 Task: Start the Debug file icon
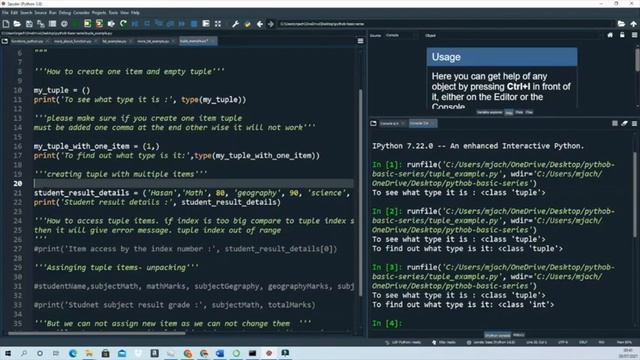coord(135,24)
